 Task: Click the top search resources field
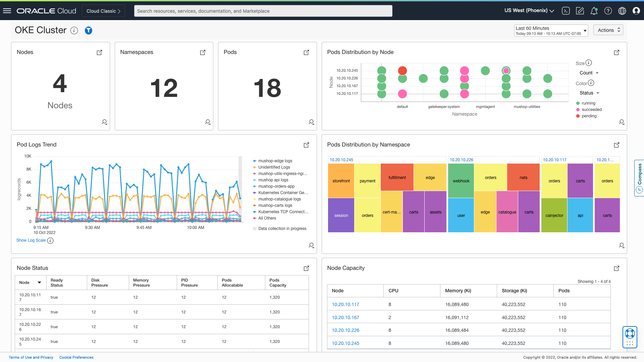point(263,11)
